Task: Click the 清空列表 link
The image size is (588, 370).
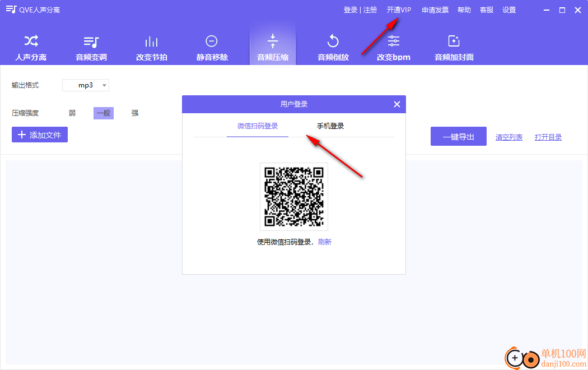Action: click(509, 137)
